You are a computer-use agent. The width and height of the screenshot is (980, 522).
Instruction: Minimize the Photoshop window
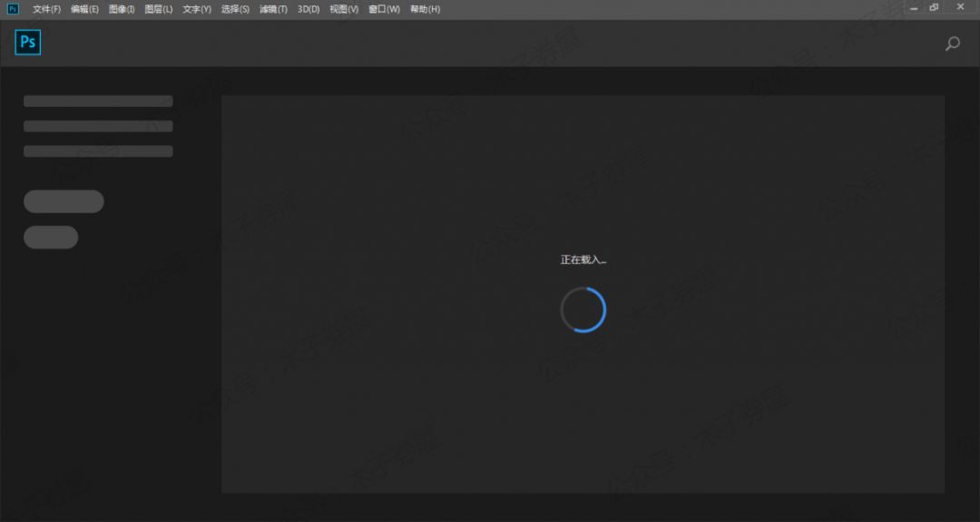[915, 8]
